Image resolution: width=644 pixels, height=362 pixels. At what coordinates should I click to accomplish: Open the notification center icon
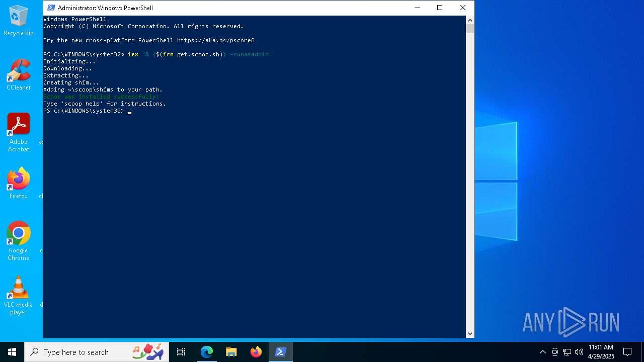click(x=627, y=352)
